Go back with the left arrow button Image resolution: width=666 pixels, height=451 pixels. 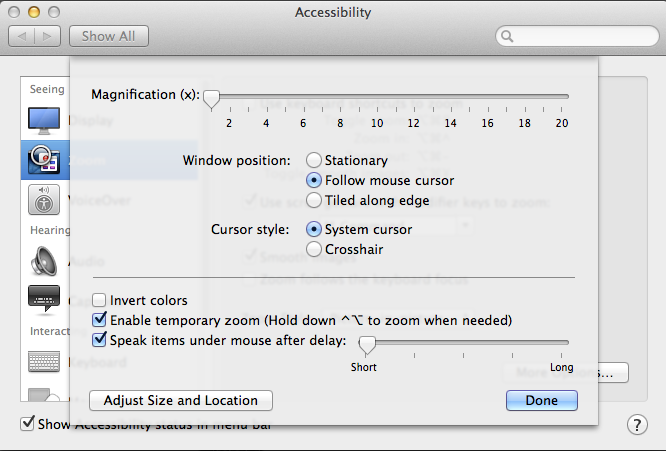tap(22, 37)
